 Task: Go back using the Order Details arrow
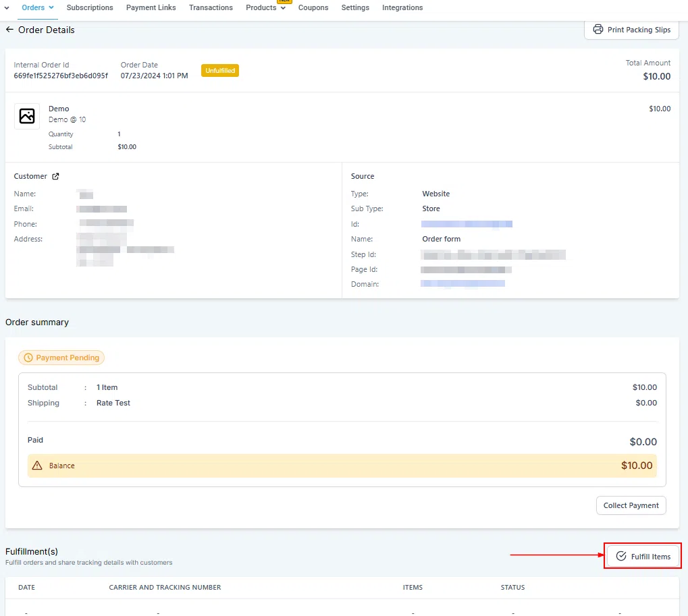[9, 30]
